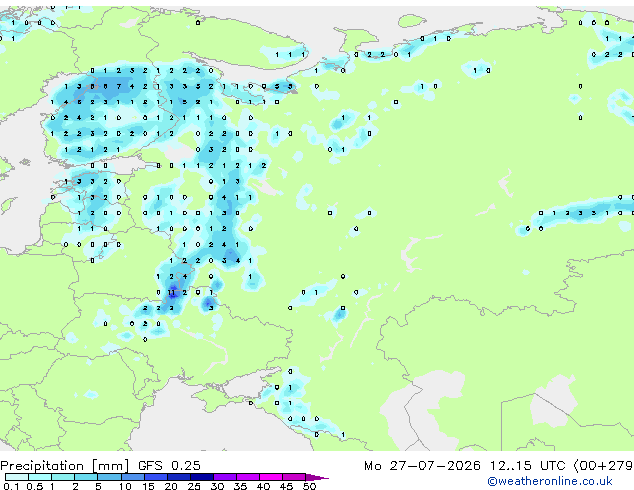Click the magenta swatch between 40 and 45
The image size is (634, 490).
[271, 477]
